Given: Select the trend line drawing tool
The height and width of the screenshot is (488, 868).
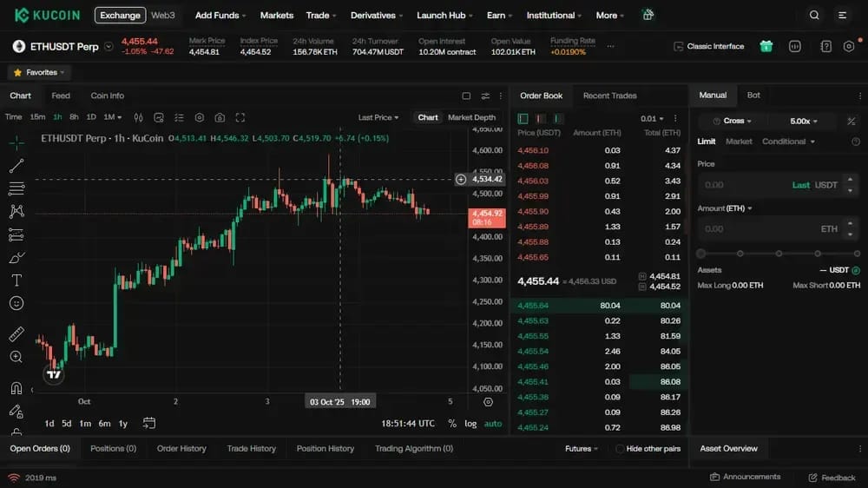Looking at the screenshot, I should [16, 166].
